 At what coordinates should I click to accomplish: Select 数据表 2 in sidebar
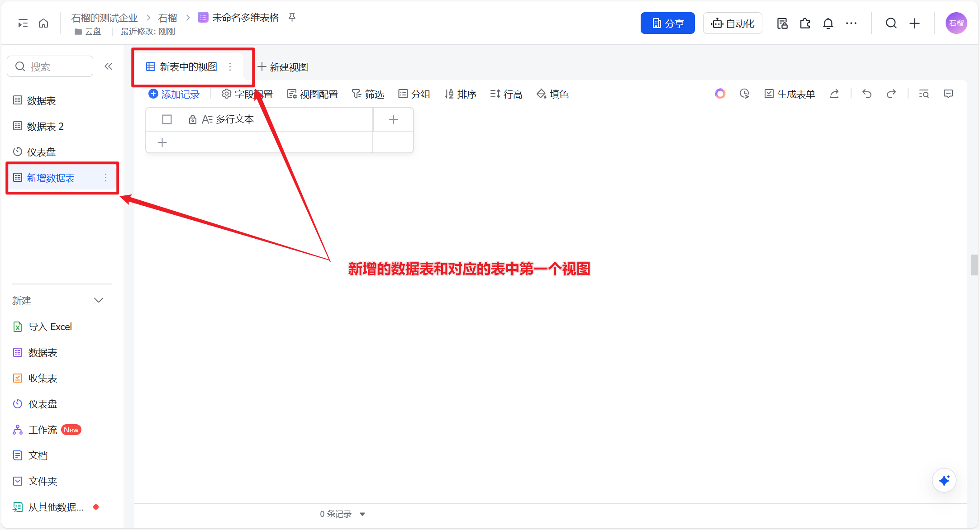click(45, 126)
